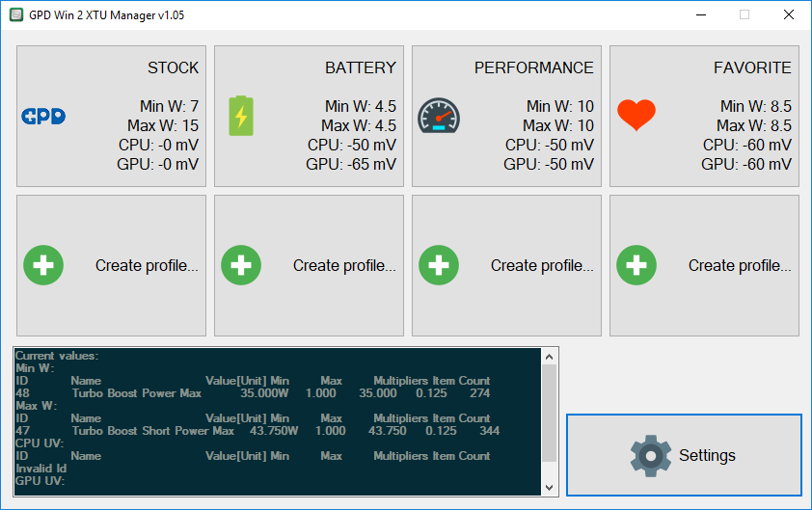
Task: Choose the FAVORITE profile title
Action: pyautogui.click(x=752, y=67)
